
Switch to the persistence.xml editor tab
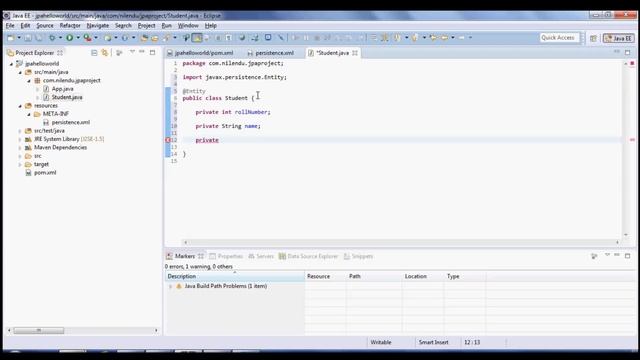271,53
